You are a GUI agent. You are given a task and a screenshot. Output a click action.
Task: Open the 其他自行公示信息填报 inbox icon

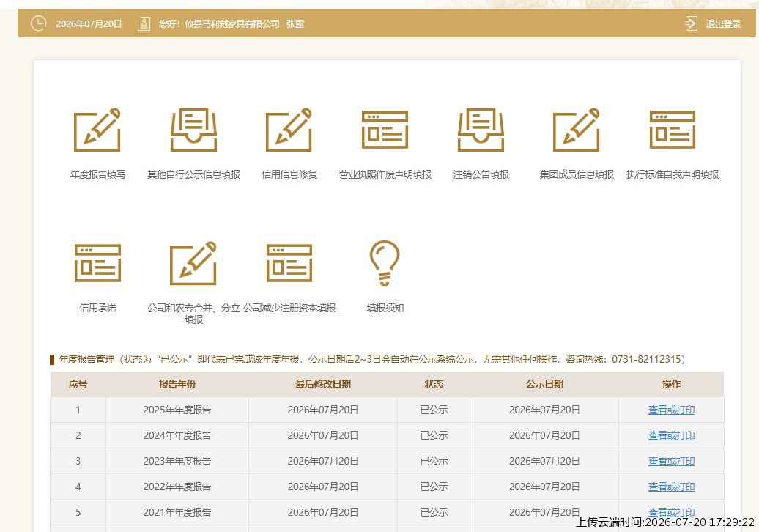193,130
